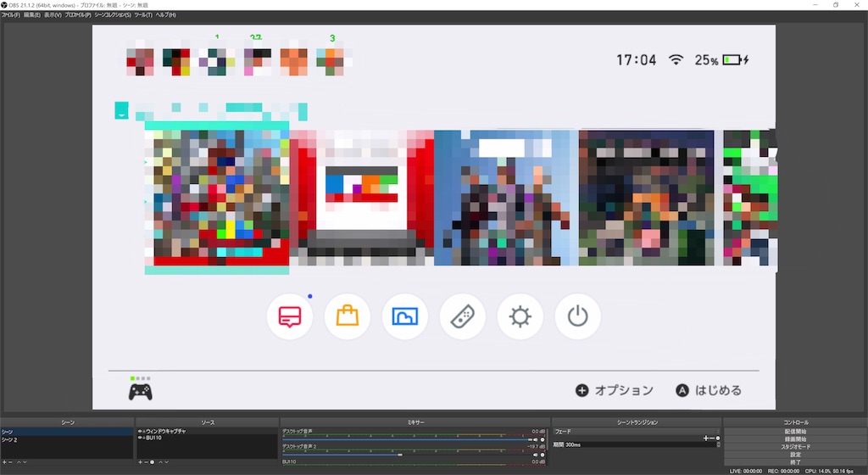This screenshot has width=868, height=475.
Task: Select the シーン entry in scenes list
Action: pos(67,432)
